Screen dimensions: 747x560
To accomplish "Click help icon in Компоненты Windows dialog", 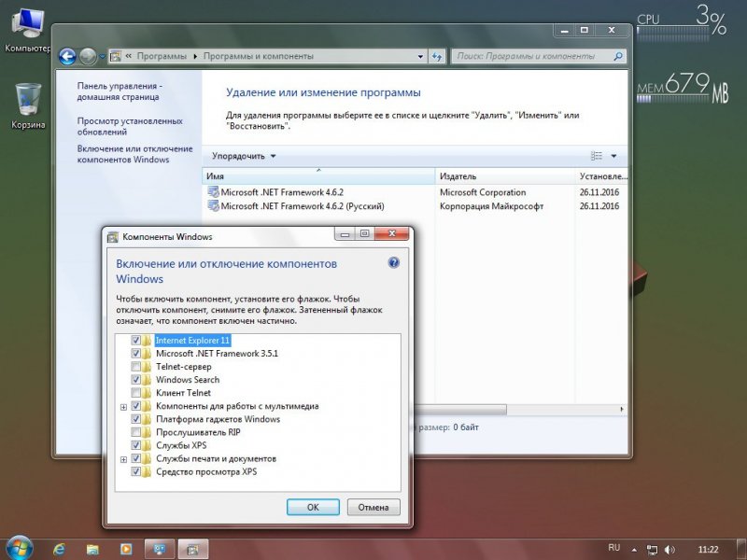I will point(393,263).
